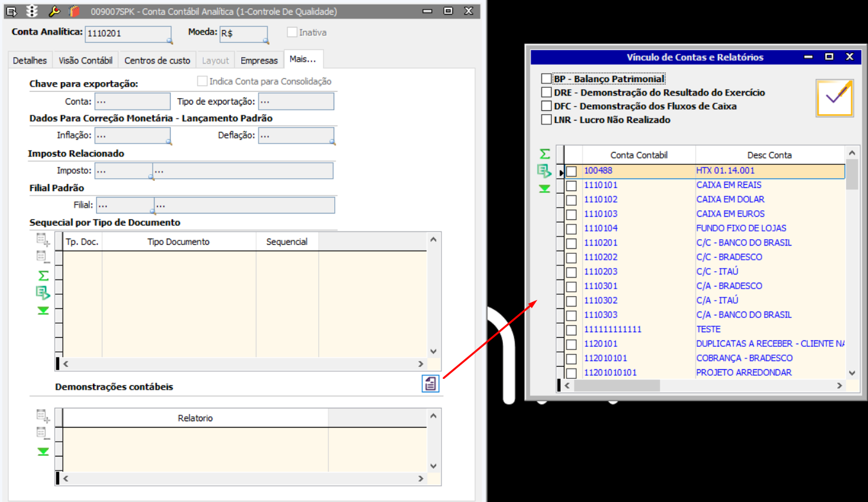Check BP - Balanço Patrimonial

pyautogui.click(x=547, y=79)
